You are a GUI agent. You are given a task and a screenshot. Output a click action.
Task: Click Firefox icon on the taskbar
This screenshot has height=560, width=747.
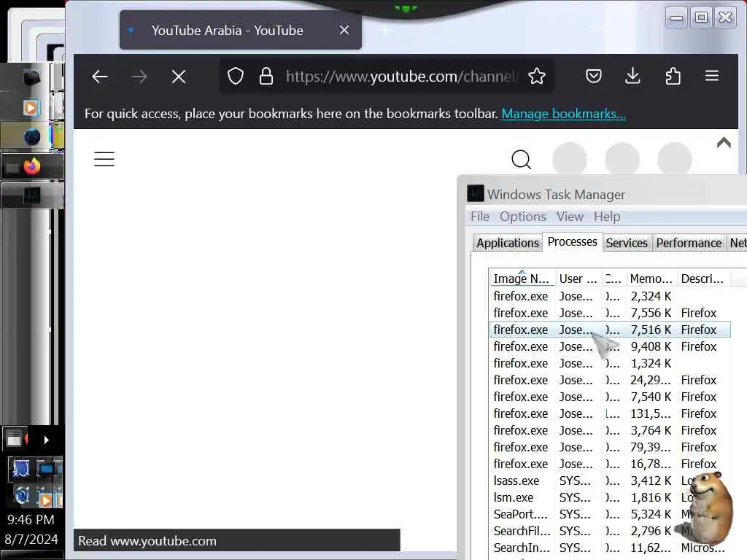coord(32,166)
